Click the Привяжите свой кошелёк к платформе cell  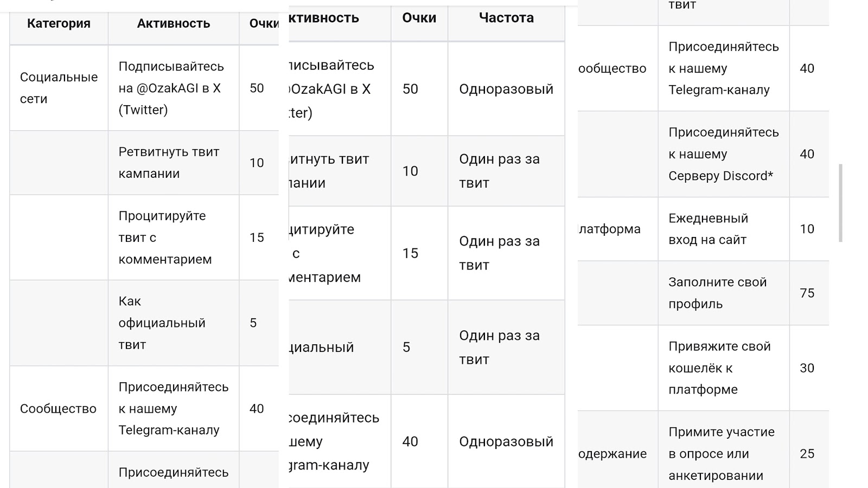pos(719,368)
